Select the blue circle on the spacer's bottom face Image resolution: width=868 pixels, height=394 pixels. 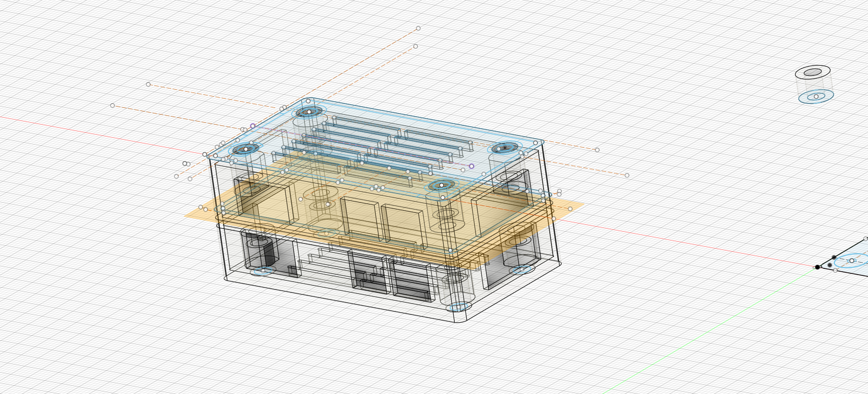(x=816, y=97)
